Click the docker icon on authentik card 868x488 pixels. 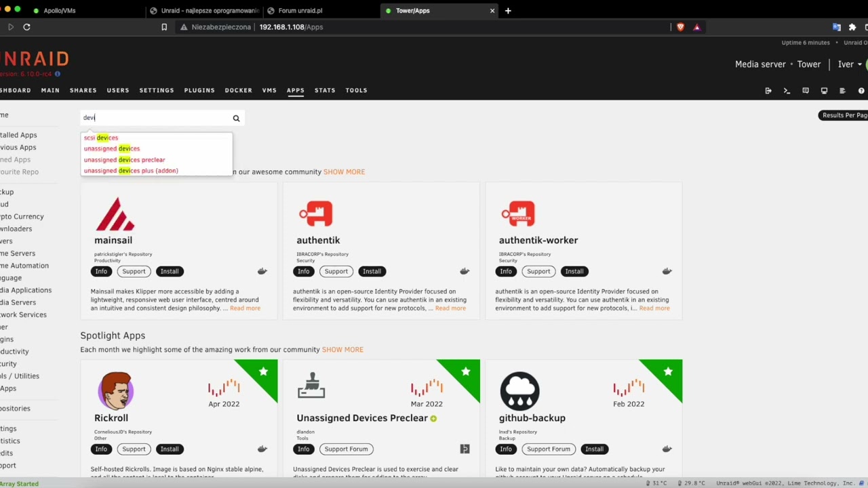(465, 271)
